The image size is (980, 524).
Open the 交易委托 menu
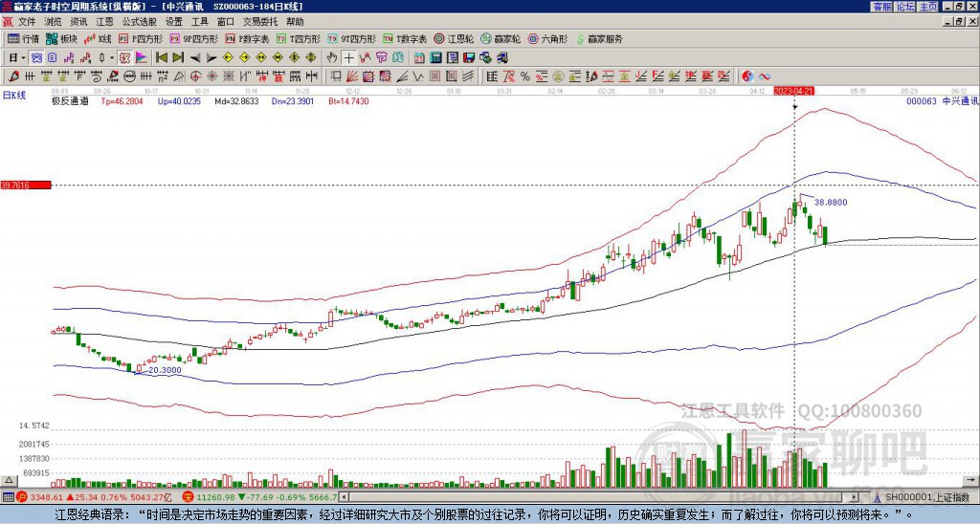(x=260, y=22)
